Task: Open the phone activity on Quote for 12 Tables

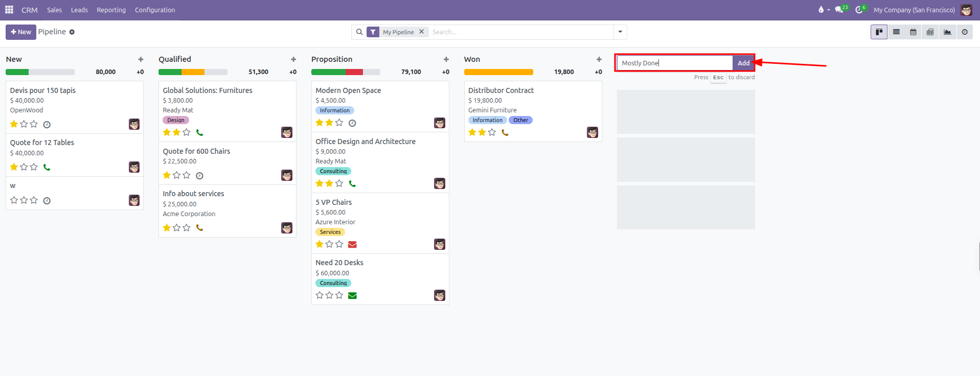Action: 47,167
